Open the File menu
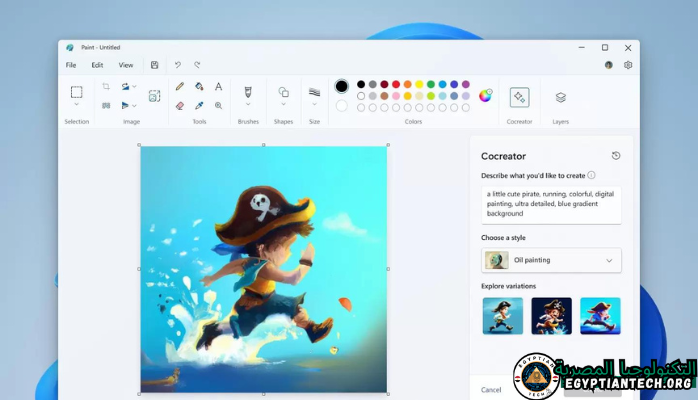The height and width of the screenshot is (400, 698). point(71,65)
